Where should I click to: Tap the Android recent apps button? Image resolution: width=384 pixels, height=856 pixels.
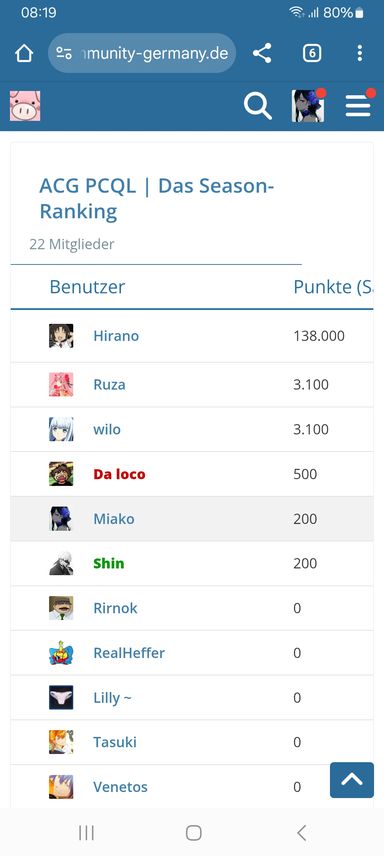(x=86, y=833)
